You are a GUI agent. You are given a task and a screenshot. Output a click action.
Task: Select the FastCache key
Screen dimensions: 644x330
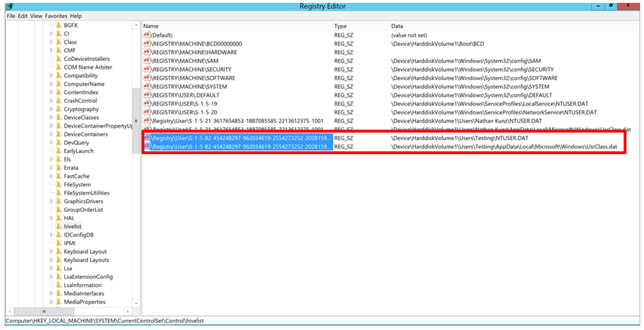point(77,176)
